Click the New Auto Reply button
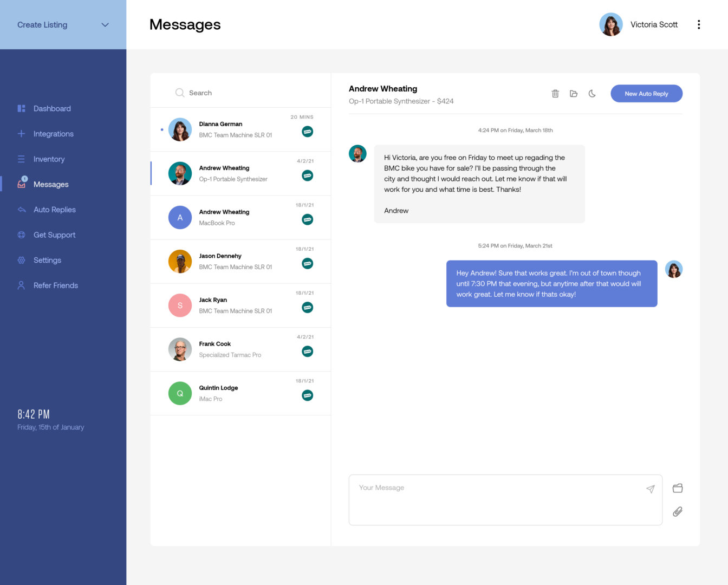Screen dimensions: 728x585 (646, 94)
